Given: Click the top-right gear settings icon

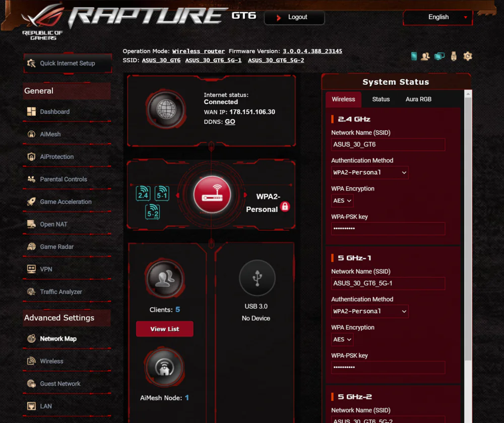Looking at the screenshot, I should pyautogui.click(x=468, y=56).
